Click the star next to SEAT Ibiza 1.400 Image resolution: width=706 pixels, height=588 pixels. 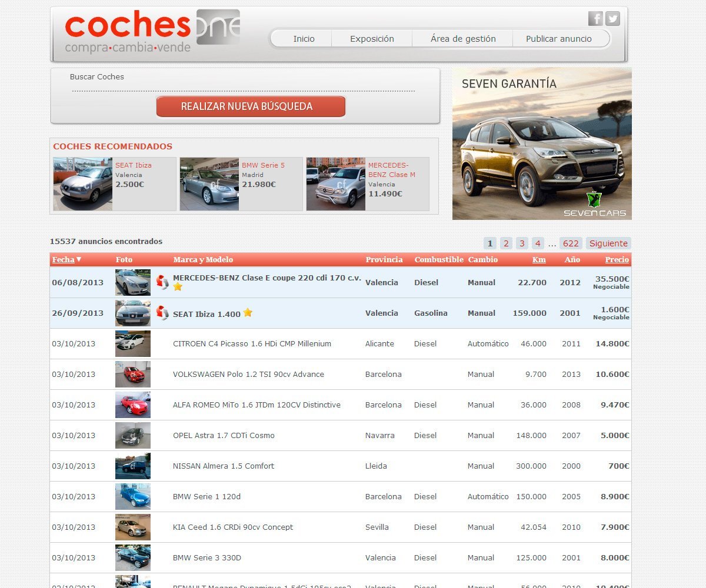click(x=248, y=313)
